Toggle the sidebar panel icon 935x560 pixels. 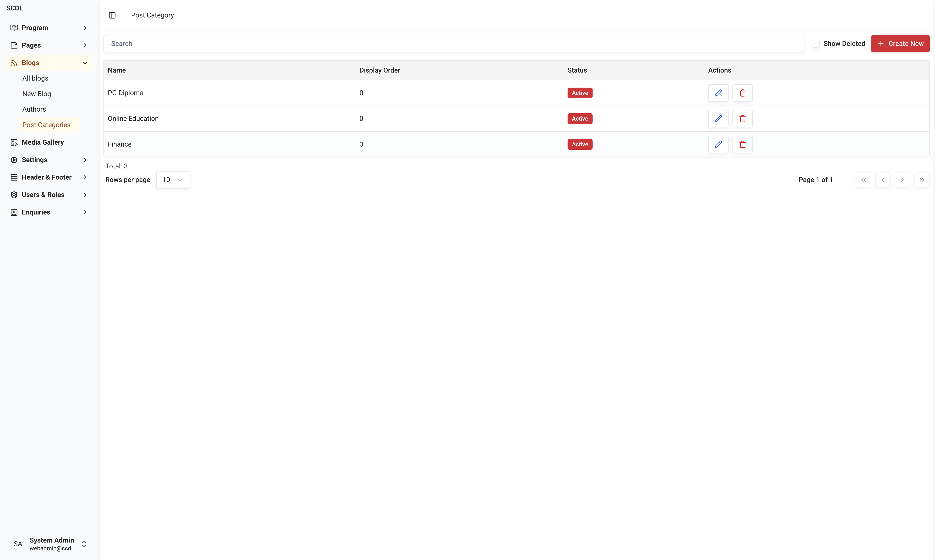click(112, 15)
